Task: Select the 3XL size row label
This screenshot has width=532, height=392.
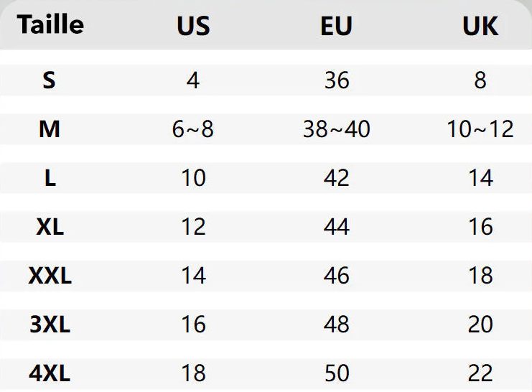Action: coord(50,325)
